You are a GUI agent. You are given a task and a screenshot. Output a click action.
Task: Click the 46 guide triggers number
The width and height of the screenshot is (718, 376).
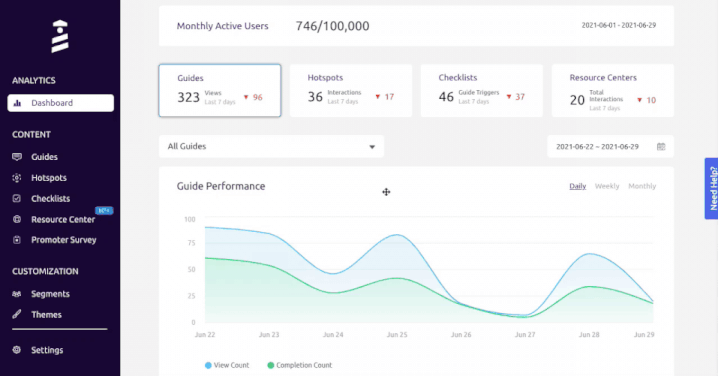pyautogui.click(x=446, y=97)
